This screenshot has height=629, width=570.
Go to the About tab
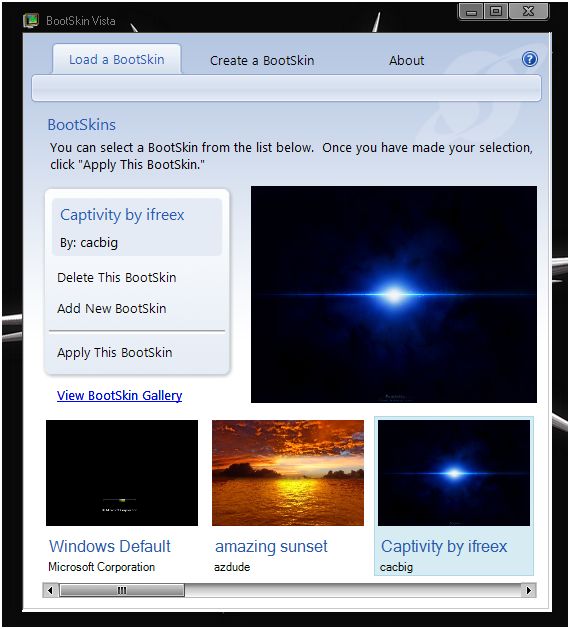coord(406,61)
